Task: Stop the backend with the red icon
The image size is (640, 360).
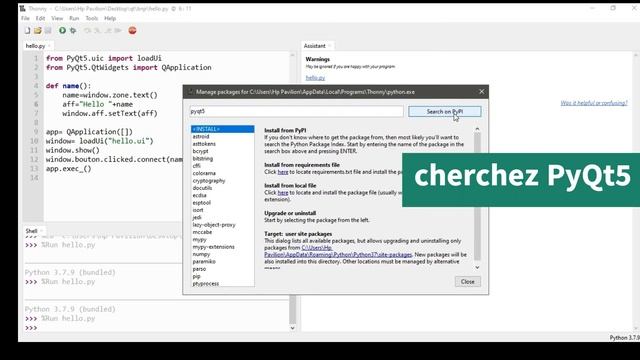Action: [132, 31]
